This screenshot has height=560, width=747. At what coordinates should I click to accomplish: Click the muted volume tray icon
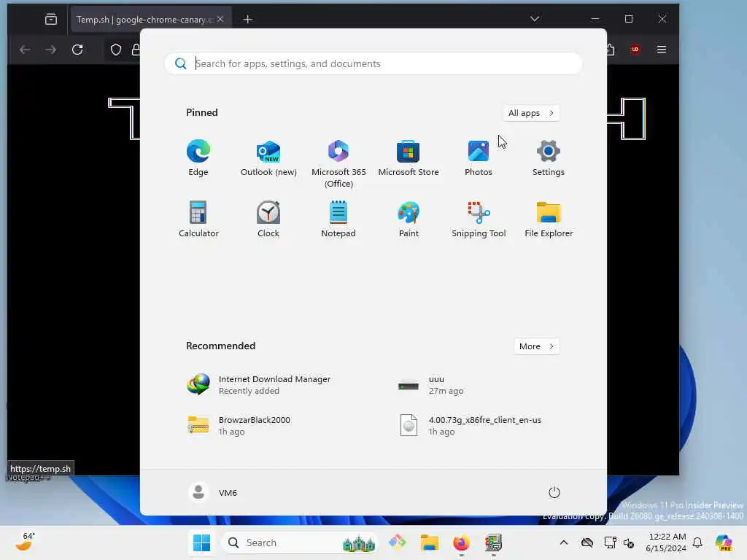click(629, 542)
